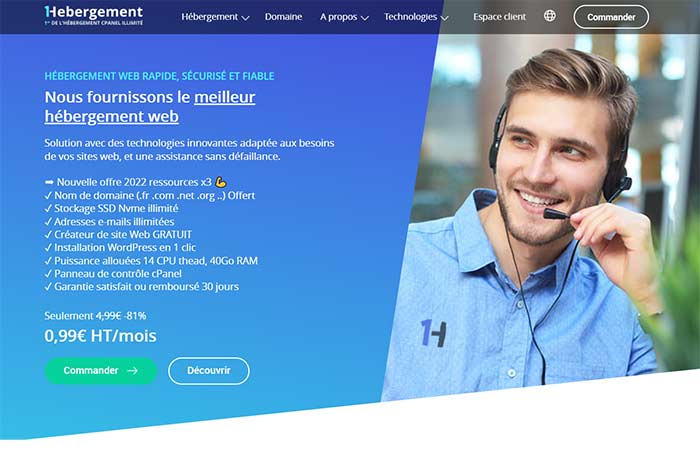
Task: Click the Découvrir button
Action: tap(209, 371)
